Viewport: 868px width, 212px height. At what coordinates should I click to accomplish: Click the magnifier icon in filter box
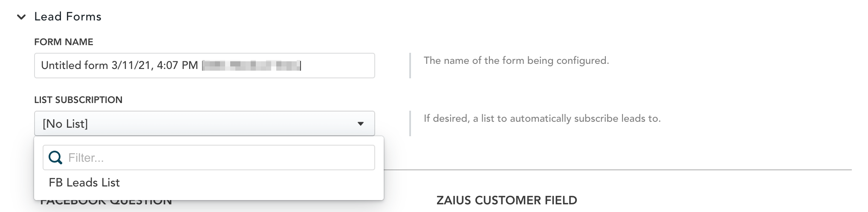[x=55, y=158]
